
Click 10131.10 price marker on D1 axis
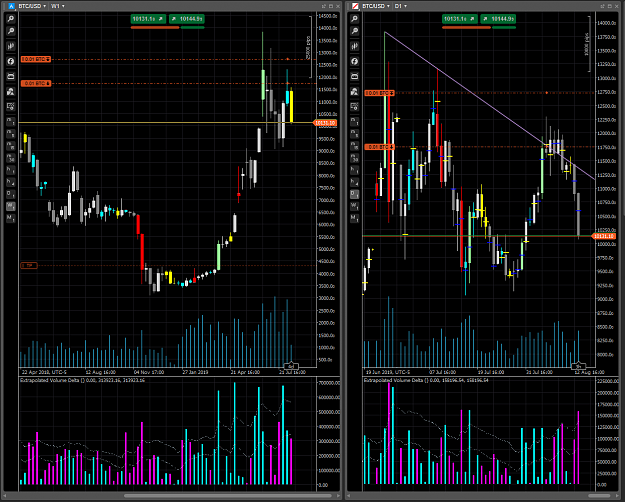point(604,236)
